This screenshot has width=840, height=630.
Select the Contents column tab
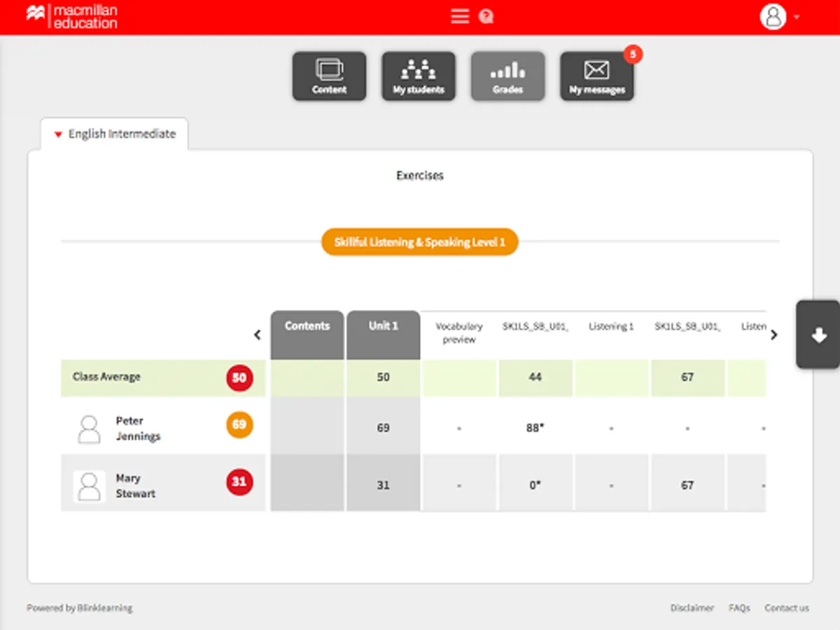(x=307, y=335)
